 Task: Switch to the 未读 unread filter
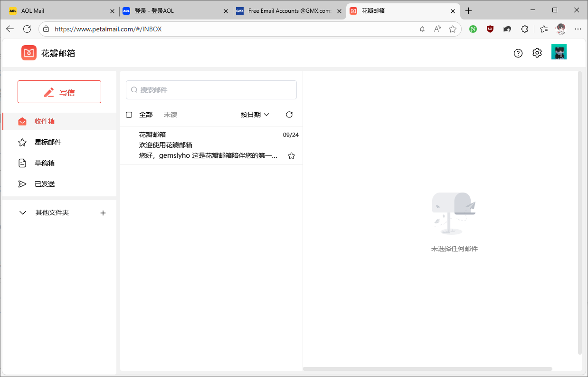pos(170,115)
